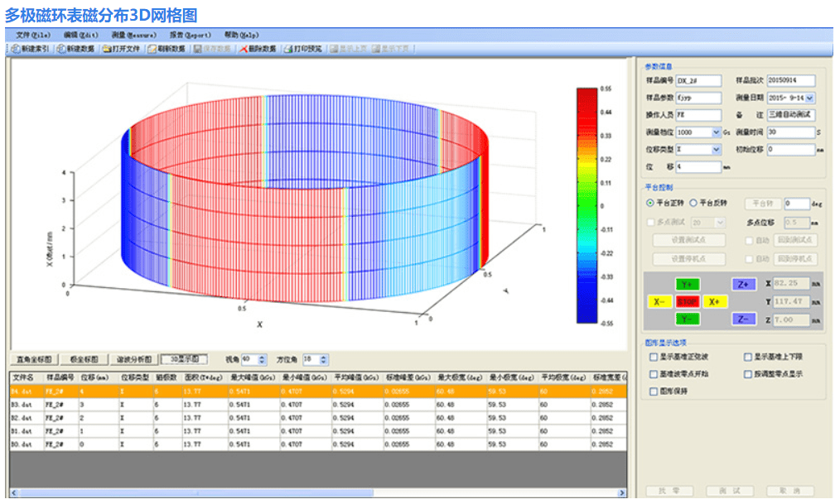Tick 自动 checkbox beside 回到停机点
Screen dimensions: 840x504
point(750,259)
